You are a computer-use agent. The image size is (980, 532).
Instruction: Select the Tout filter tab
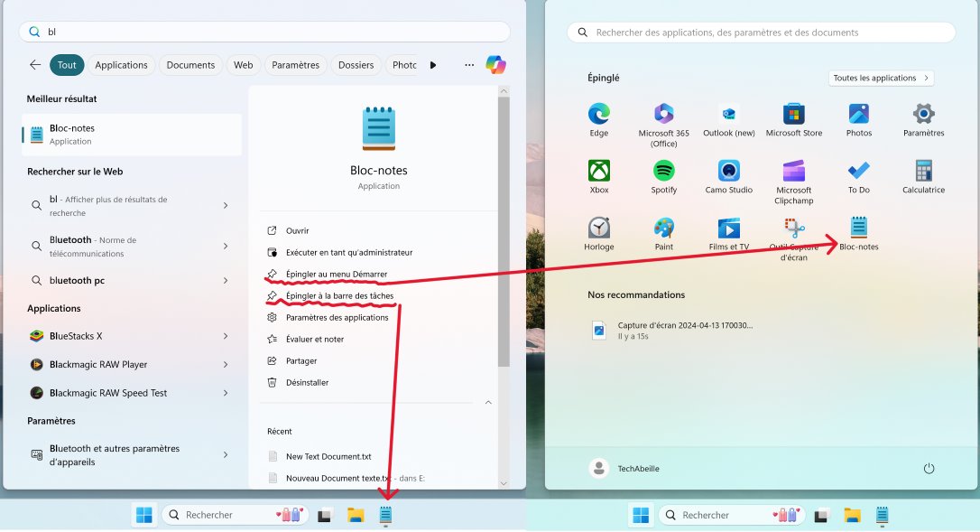67,65
